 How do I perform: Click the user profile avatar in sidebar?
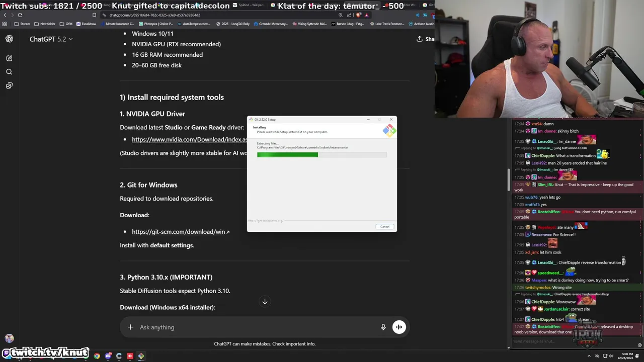click(x=9, y=338)
